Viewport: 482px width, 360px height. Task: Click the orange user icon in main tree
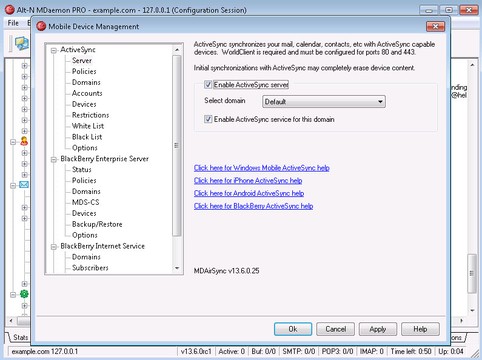[x=24, y=141]
